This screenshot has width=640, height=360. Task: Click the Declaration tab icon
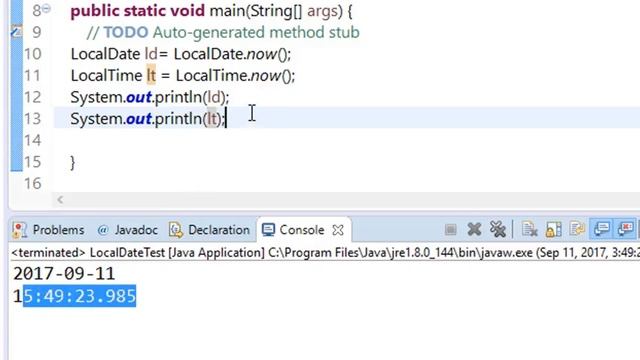[176, 230]
